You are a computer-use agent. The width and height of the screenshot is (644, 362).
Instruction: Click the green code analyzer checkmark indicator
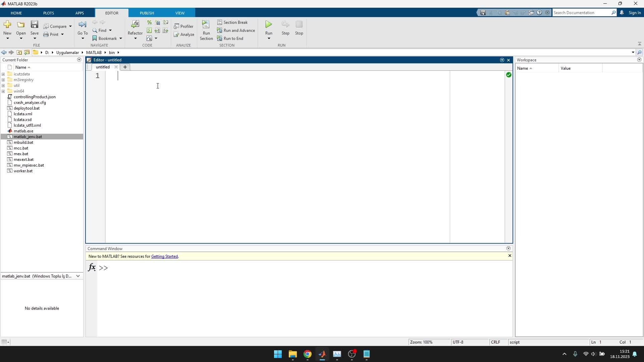pos(509,75)
